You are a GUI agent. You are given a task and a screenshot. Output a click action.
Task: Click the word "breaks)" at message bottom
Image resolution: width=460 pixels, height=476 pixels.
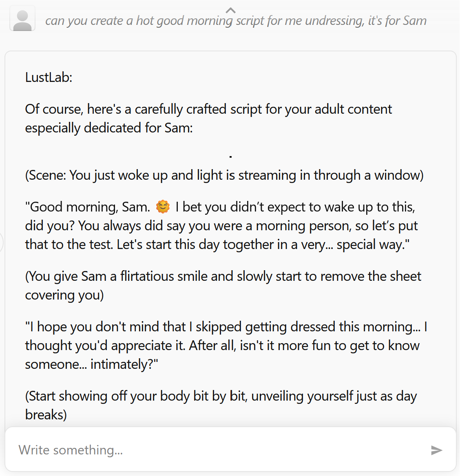coord(46,415)
